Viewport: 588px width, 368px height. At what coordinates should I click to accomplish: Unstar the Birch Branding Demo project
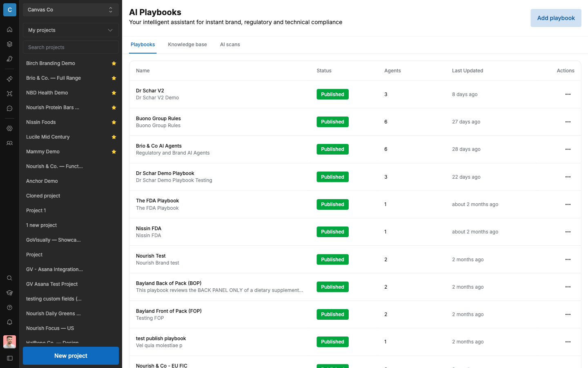pos(114,63)
